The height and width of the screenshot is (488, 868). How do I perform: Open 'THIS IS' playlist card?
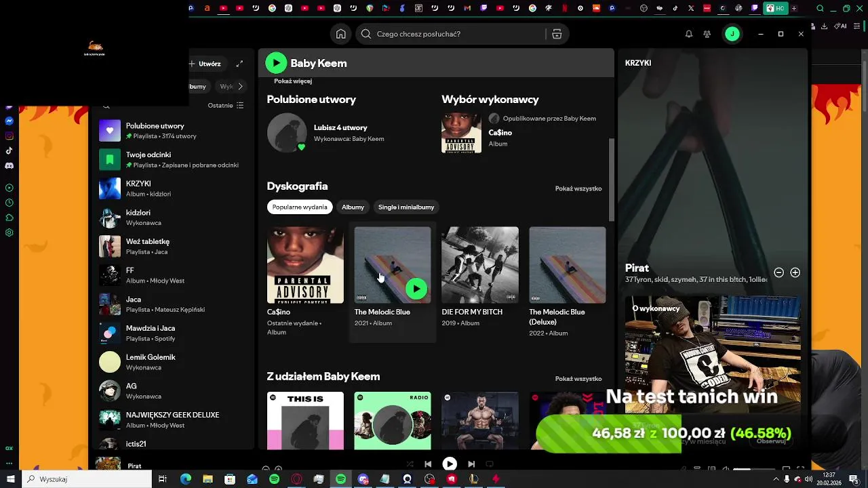(x=305, y=420)
